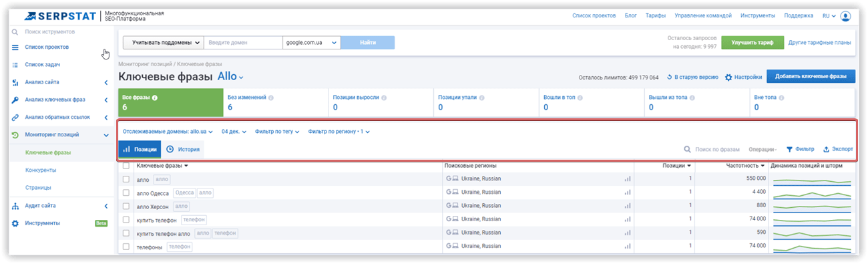Click the Улучшить тариф button
Image resolution: width=868 pixels, height=264 pixels.
click(752, 43)
